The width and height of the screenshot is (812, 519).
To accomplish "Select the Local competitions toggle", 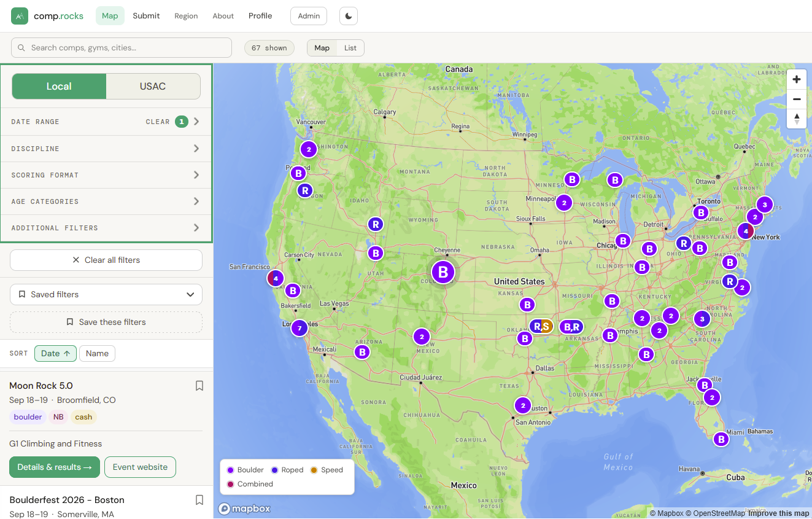I will [59, 87].
